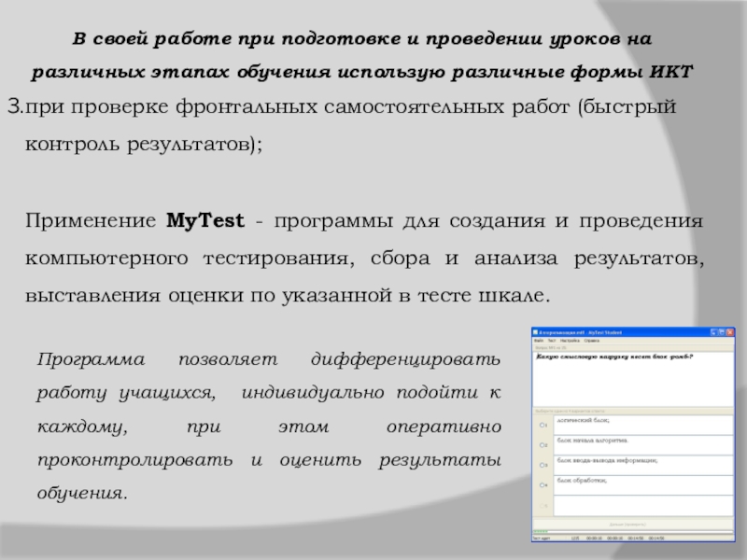Click the 'Тест идет' status bar label
The height and width of the screenshot is (560, 747).
[x=542, y=538]
